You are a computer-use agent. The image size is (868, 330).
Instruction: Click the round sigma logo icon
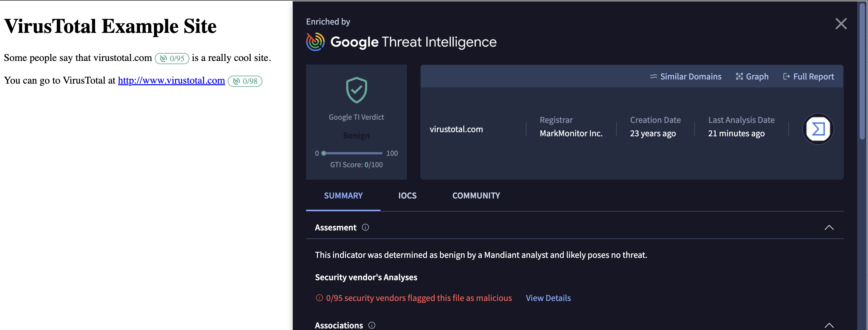pos(818,129)
